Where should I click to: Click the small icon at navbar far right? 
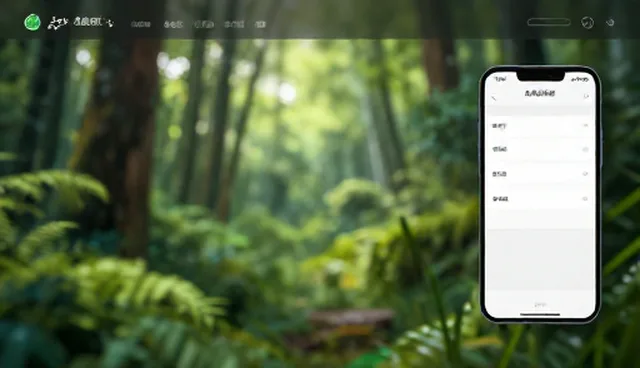(x=610, y=22)
